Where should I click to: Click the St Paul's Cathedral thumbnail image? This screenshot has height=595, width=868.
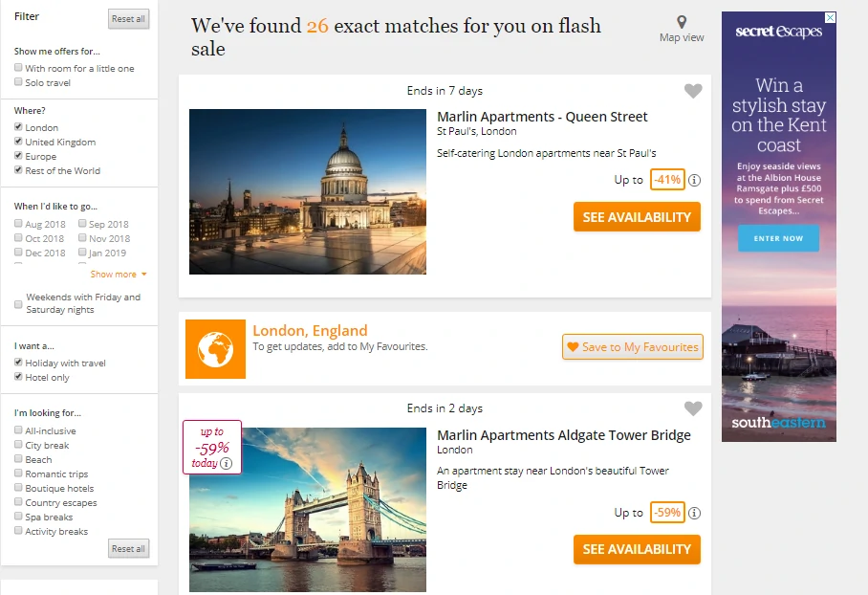pos(308,191)
